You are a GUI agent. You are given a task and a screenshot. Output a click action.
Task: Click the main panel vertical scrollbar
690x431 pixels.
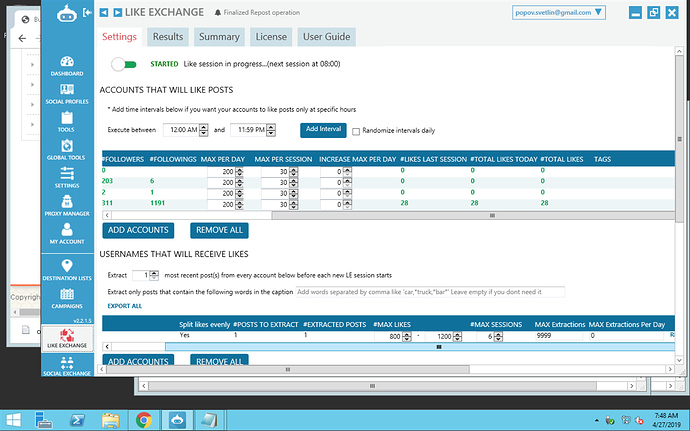pyautogui.click(x=679, y=139)
